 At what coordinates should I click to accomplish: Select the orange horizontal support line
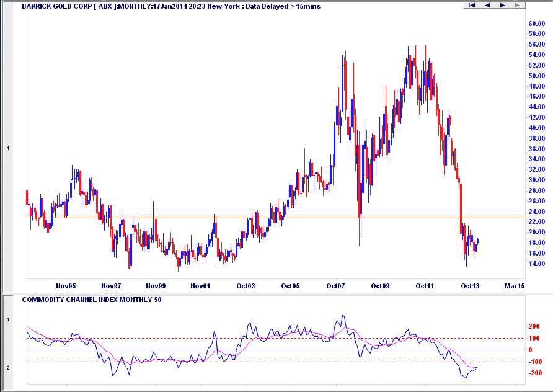click(277, 218)
